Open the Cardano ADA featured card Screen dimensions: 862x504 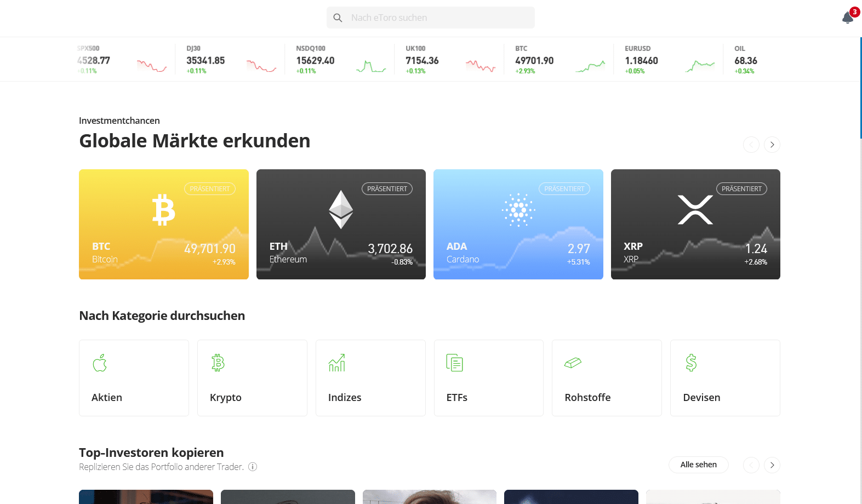518,224
